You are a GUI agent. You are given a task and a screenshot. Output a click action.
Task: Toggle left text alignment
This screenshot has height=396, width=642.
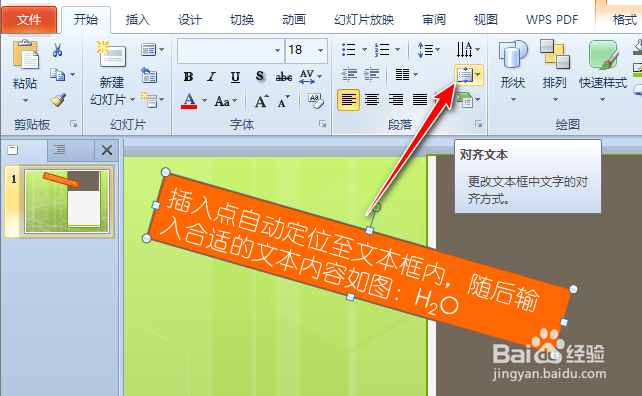(348, 100)
